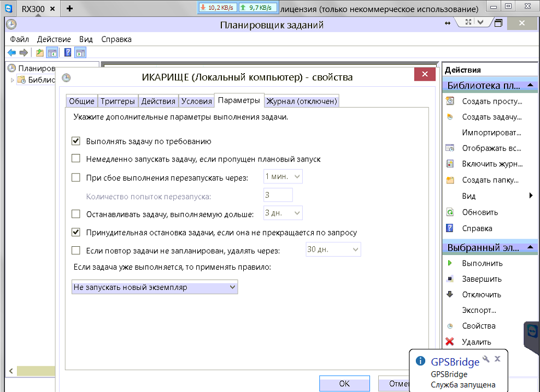The width and height of the screenshot is (540, 392).
Task: Switch to the Триггеры tab
Action: pos(118,101)
